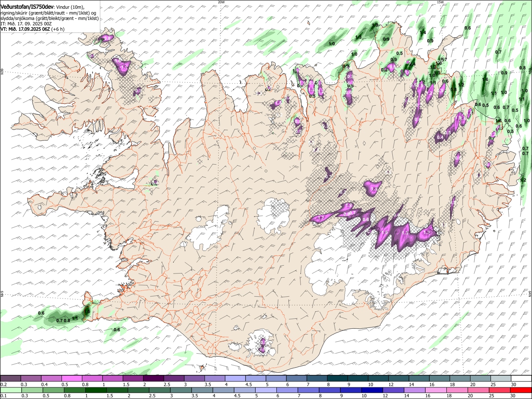Pick the pale lavender swatch at 4 on upper scale
This screenshot has height=399, width=532.
point(234,378)
